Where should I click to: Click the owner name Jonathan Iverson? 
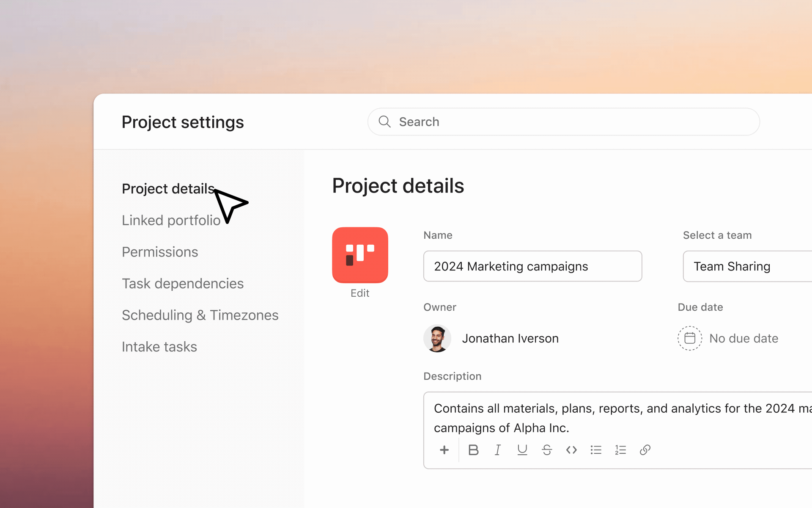click(510, 338)
